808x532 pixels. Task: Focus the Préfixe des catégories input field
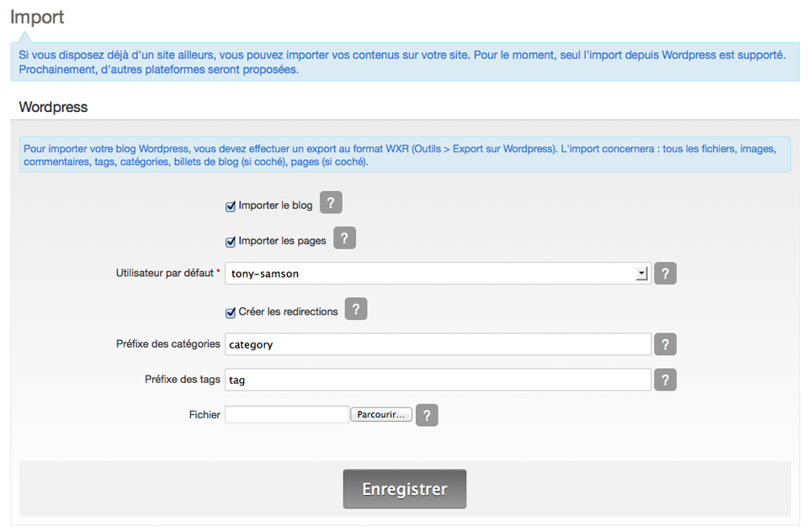coord(438,344)
